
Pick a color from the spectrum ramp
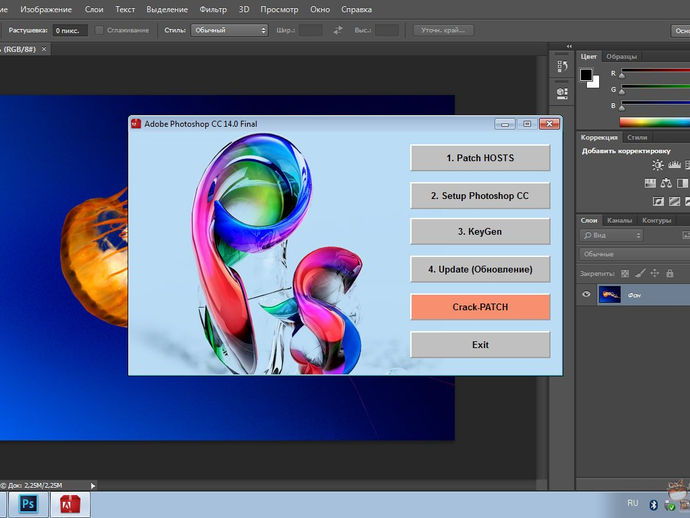tap(655, 122)
